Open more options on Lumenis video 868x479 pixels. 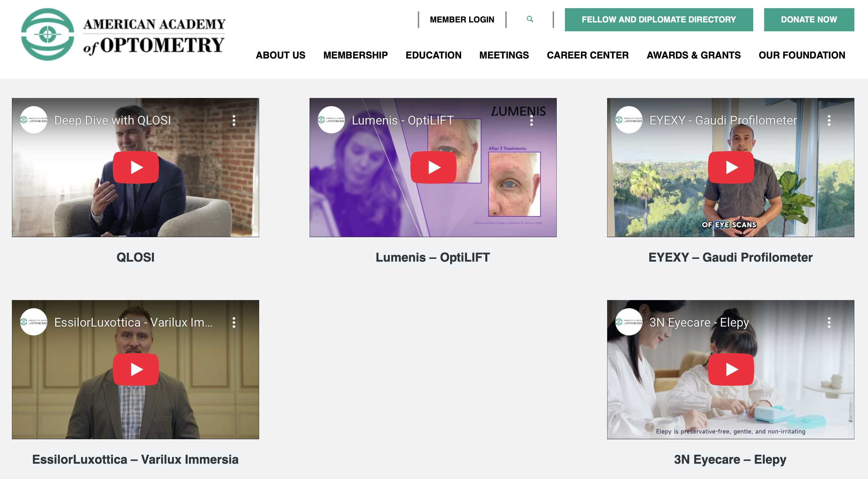532,120
